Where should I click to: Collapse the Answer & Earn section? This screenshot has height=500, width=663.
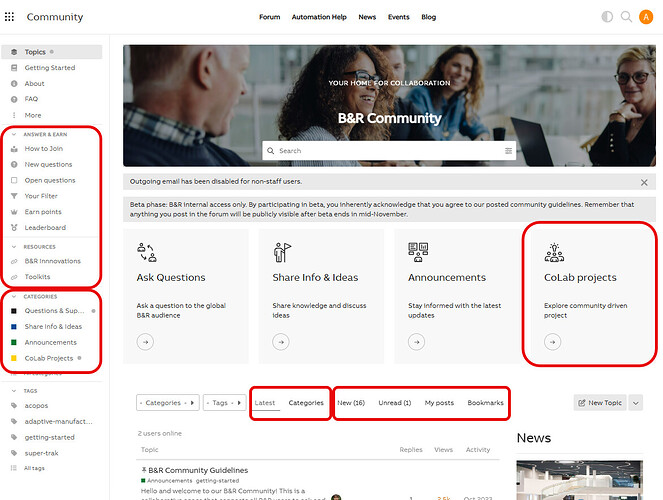[x=14, y=134]
